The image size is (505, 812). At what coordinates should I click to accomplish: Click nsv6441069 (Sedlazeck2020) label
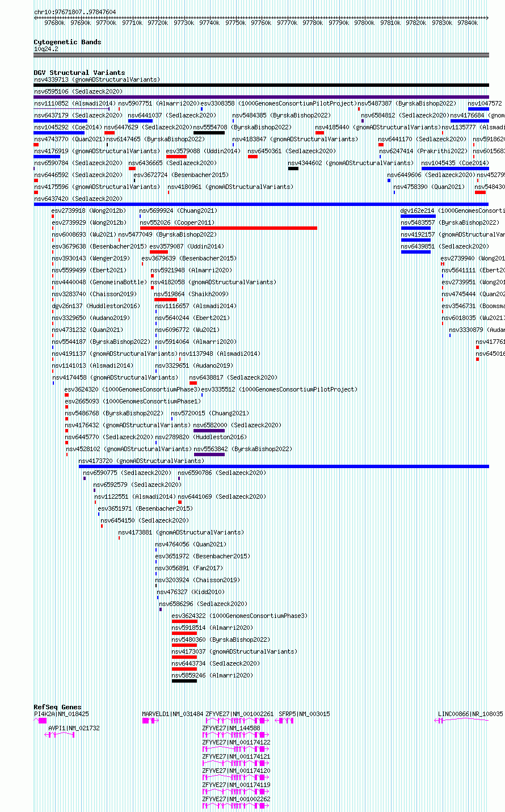222,497
